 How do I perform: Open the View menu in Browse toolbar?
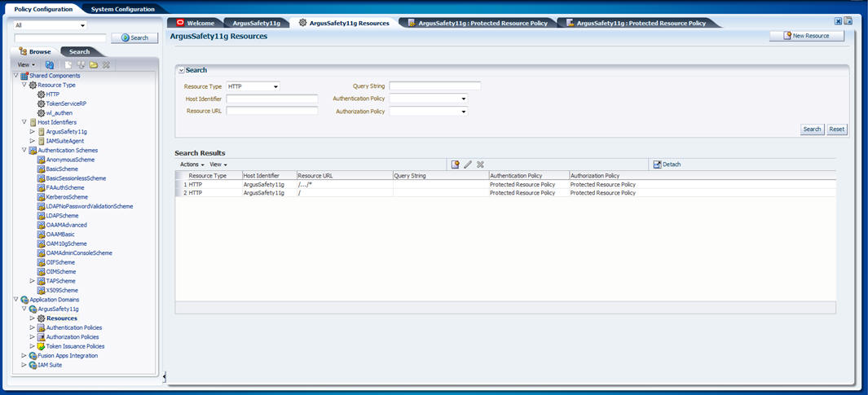click(26, 64)
